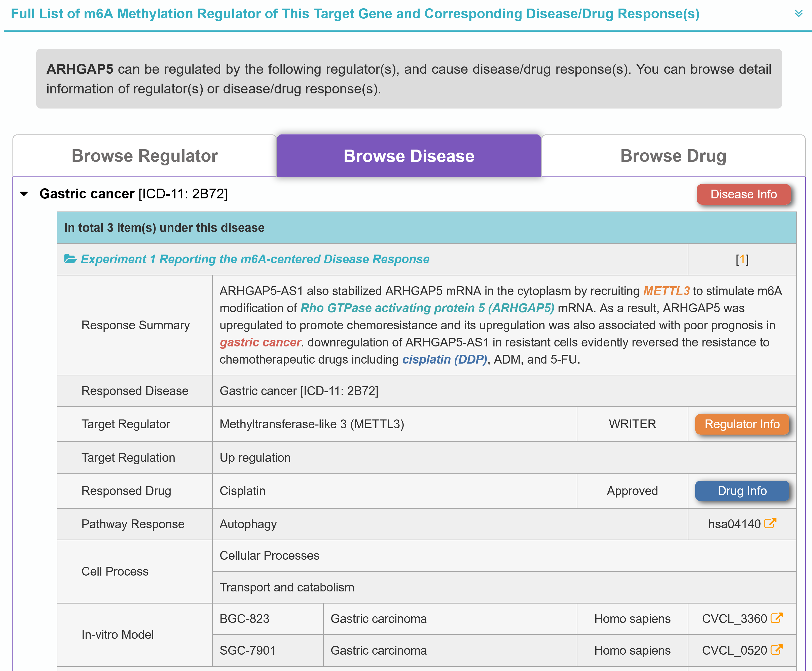Open hsa04140 pathway external link icon
812x671 pixels.
pyautogui.click(x=770, y=523)
